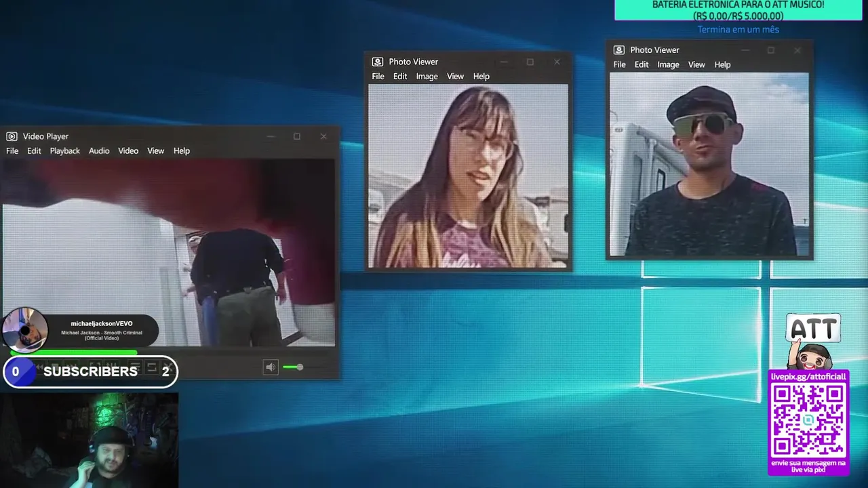
Task: Click the green song progress bar
Action: click(x=73, y=352)
